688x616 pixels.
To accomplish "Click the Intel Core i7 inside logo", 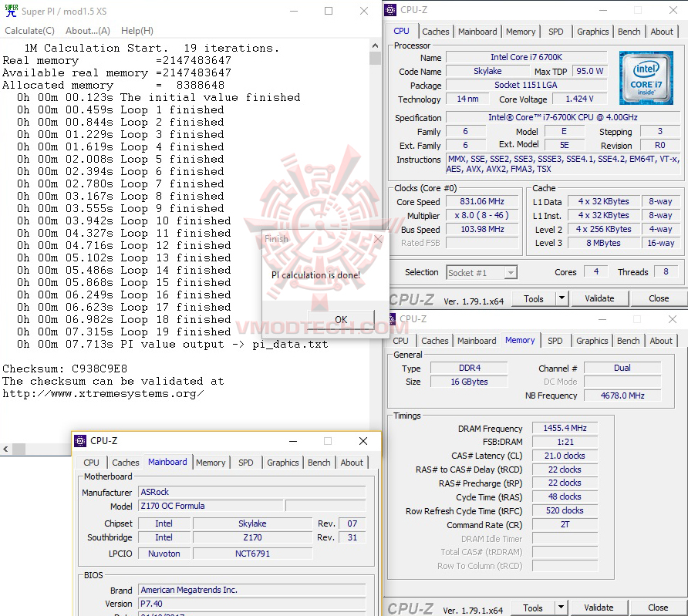I will (646, 78).
